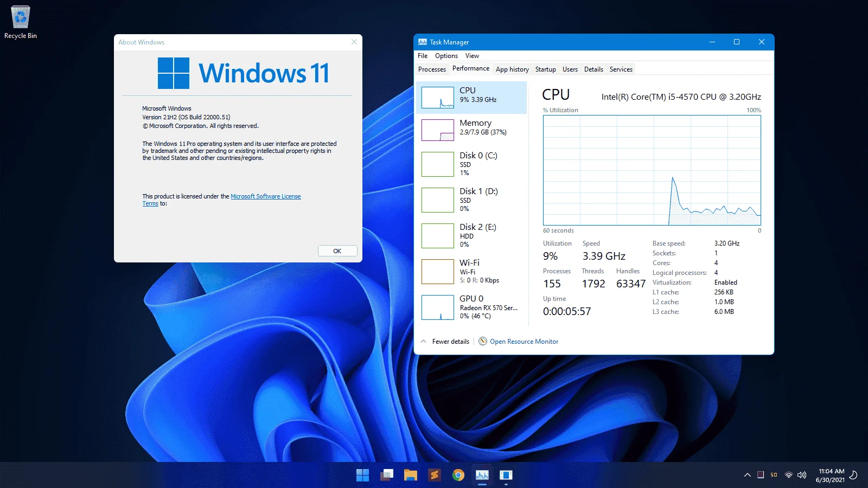This screenshot has height=488, width=868.
Task: Open the notification moon icon
Action: pos(853,475)
